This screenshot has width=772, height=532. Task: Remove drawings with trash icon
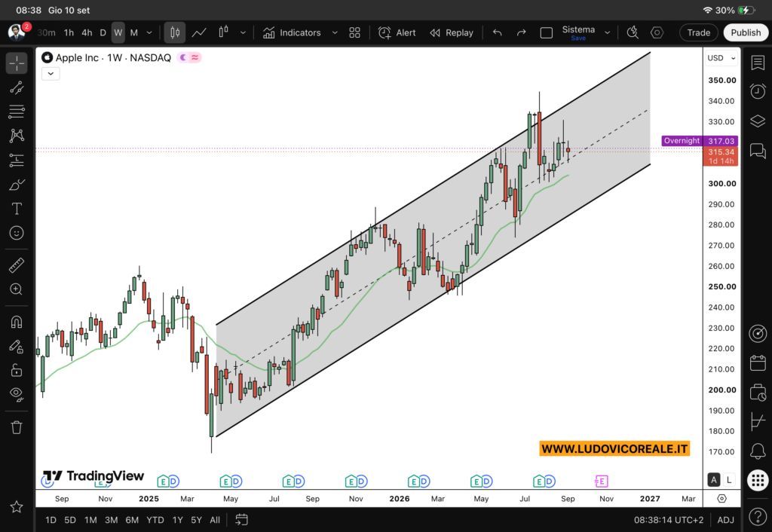[17, 427]
